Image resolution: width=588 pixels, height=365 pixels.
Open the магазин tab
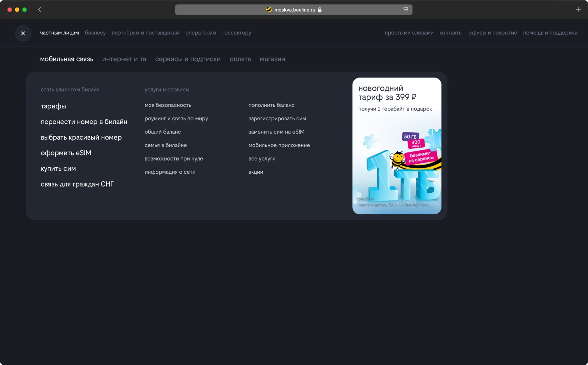272,59
